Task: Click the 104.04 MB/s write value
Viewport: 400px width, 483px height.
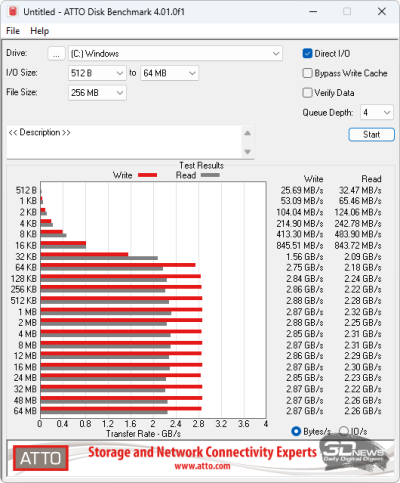Action: (x=300, y=212)
